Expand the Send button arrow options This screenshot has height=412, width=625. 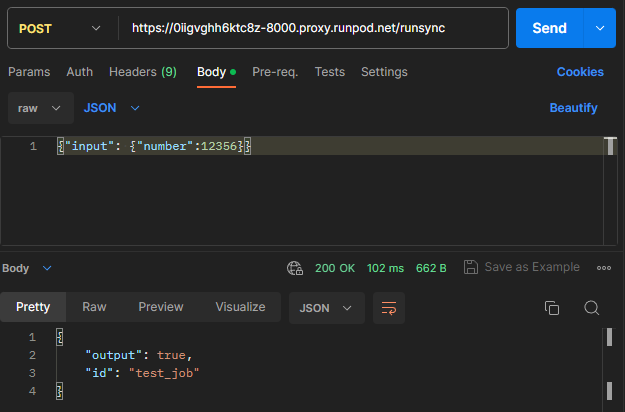[x=599, y=28]
